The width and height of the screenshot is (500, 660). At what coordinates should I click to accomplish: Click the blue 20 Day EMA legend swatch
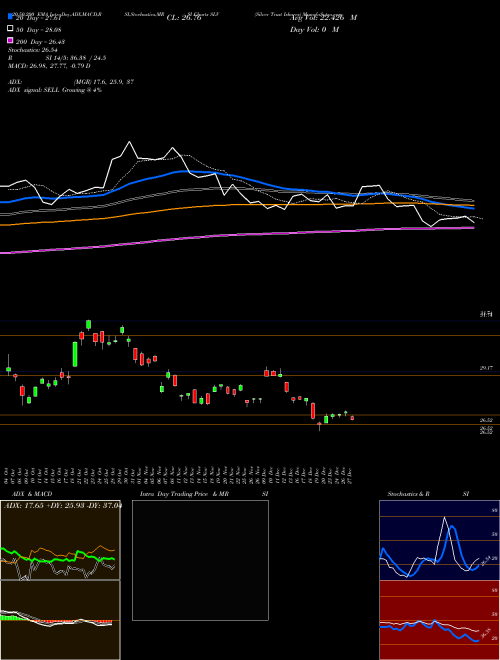tap(10, 16)
